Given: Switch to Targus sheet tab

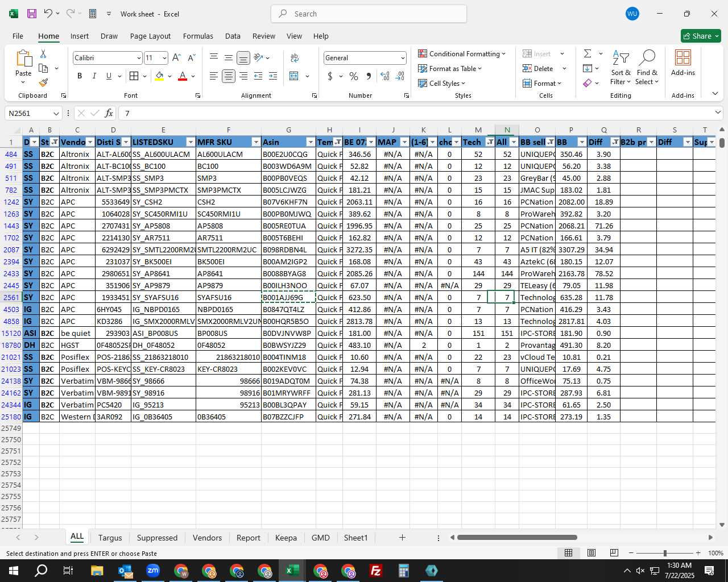Looking at the screenshot, I should (x=110, y=538).
